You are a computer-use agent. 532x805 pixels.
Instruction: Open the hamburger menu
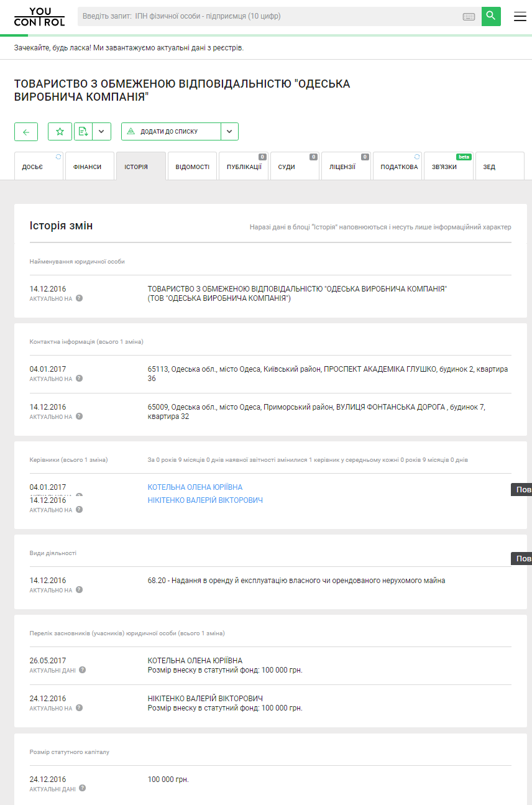coord(520,17)
